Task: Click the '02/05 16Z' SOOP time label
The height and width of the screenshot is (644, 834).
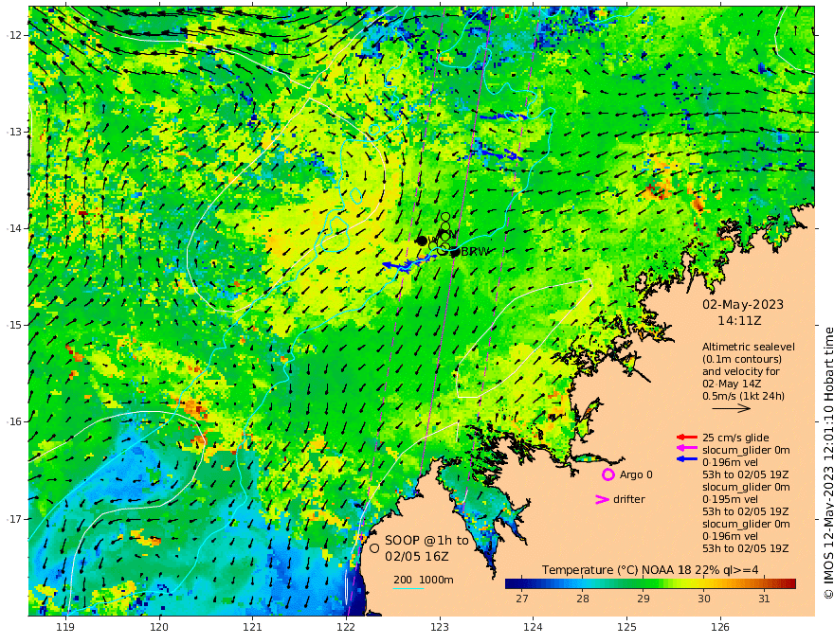Action: click(417, 557)
